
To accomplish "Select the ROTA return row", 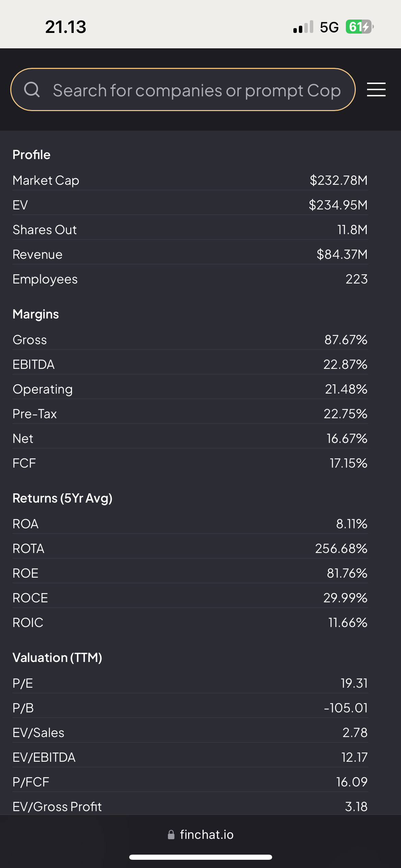I will [x=190, y=548].
